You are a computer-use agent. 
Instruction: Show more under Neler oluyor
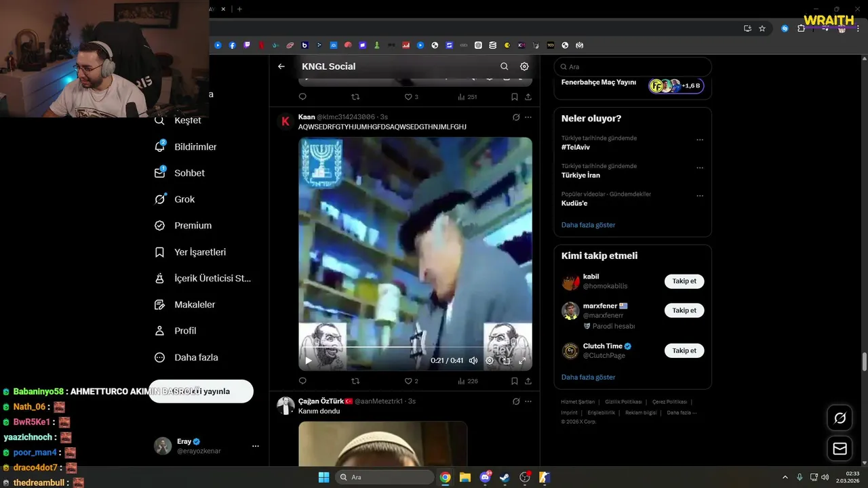[588, 225]
